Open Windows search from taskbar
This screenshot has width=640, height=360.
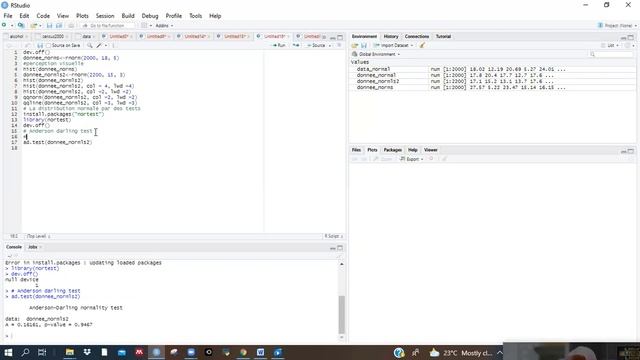tap(25, 352)
